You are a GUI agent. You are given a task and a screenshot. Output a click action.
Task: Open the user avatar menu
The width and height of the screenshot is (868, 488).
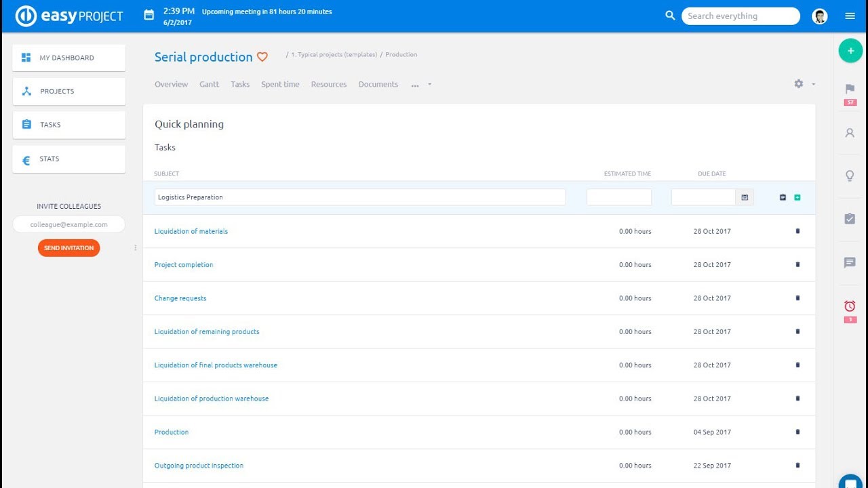819,16
